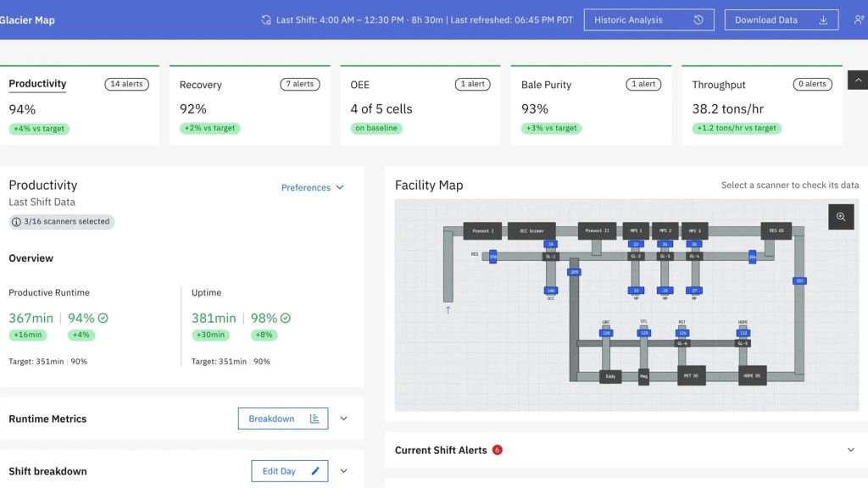Switch to the Bale Purity tab
This screenshot has height=488, width=868.
547,85
